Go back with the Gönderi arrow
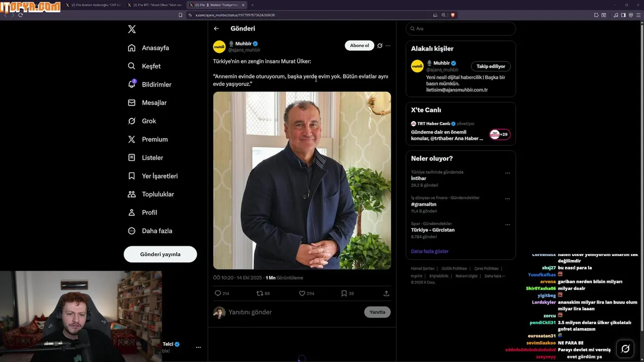The image size is (644, 362). [216, 29]
